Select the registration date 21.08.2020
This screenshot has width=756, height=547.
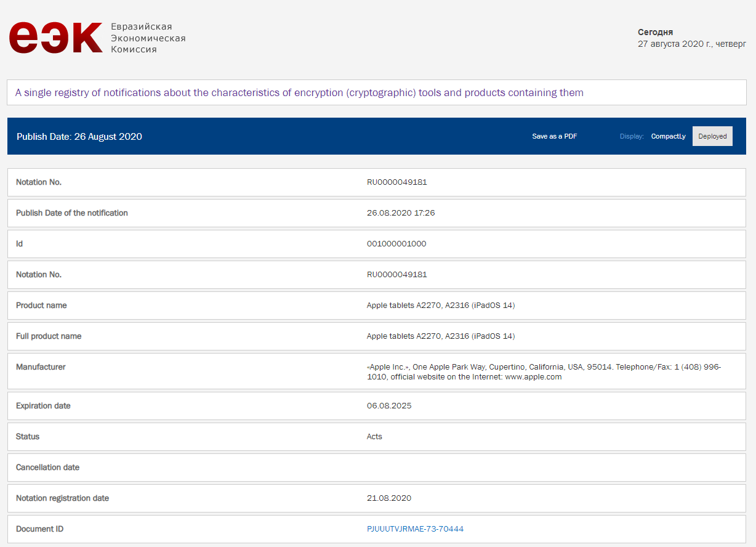389,498
